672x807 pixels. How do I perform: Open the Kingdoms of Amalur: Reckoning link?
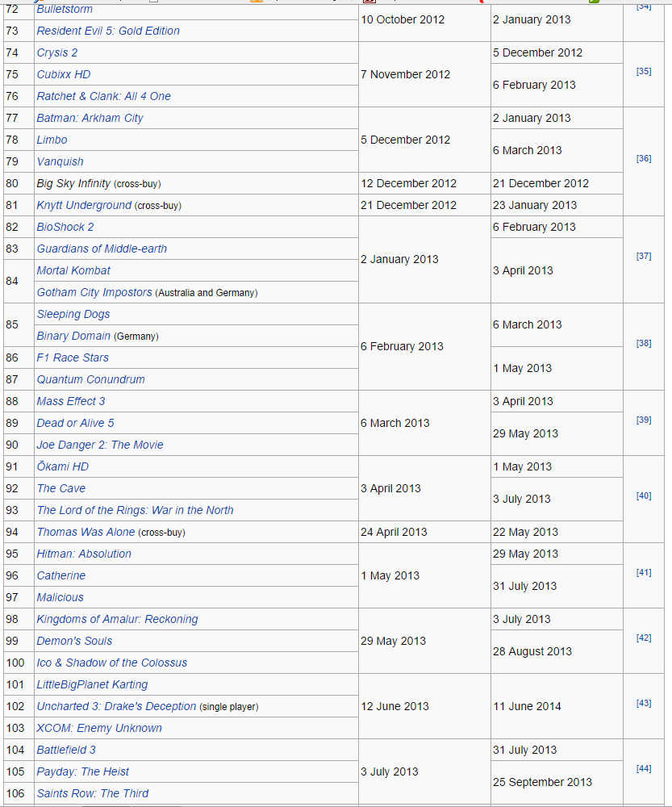pos(117,619)
